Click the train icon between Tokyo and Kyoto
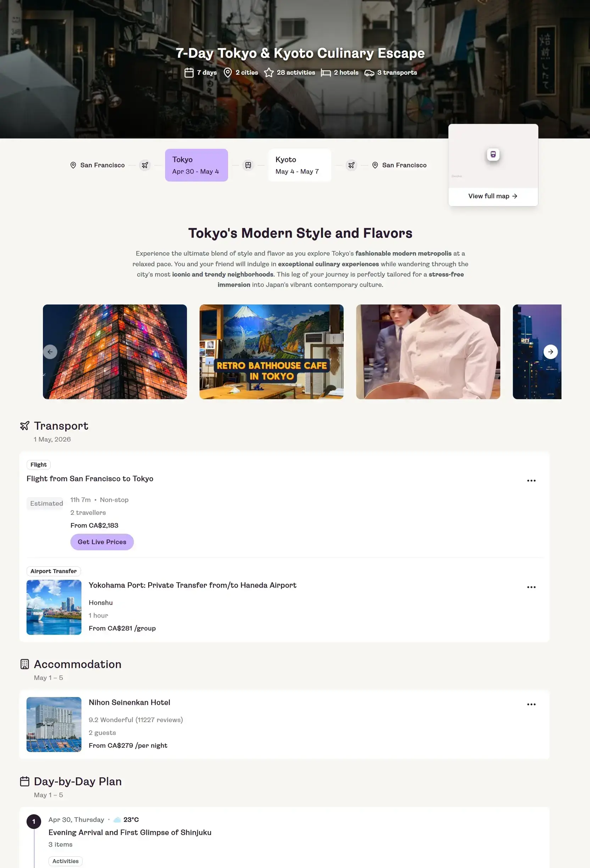The width and height of the screenshot is (590, 868). click(x=248, y=165)
